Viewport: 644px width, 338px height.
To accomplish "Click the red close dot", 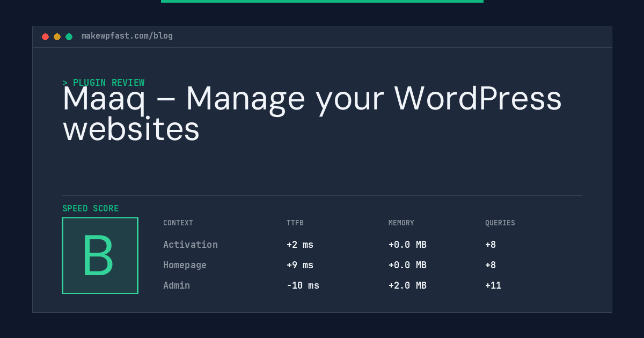I will pyautogui.click(x=45, y=36).
